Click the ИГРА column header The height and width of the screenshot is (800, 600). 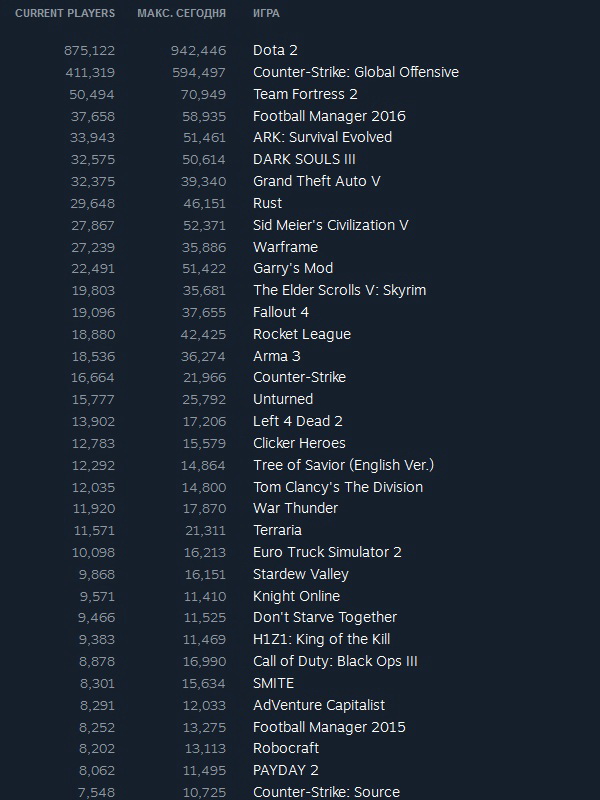coord(267,14)
